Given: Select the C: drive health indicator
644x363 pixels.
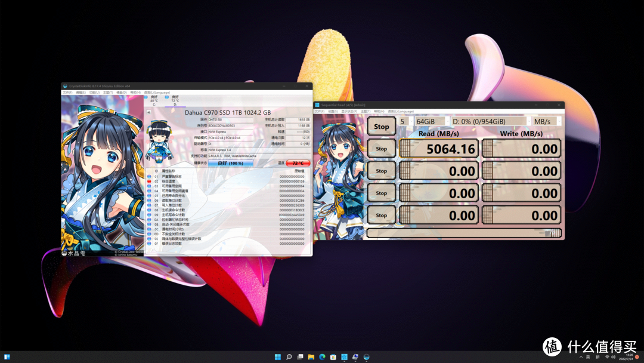Looking at the screenshot, I should click(154, 99).
